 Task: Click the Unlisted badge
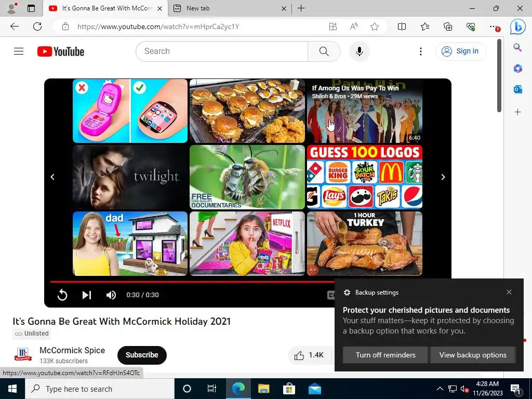[32, 334]
